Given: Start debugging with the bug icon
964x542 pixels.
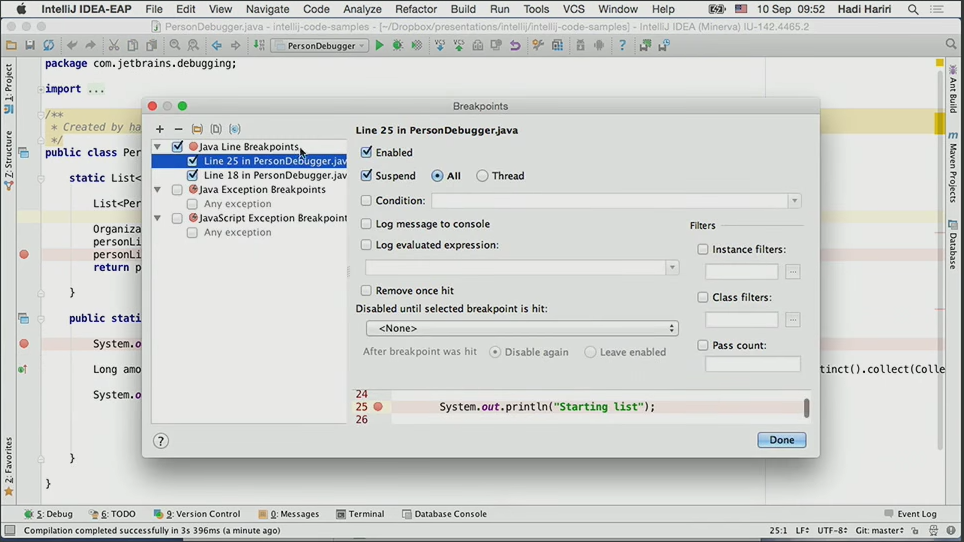Looking at the screenshot, I should 398,45.
